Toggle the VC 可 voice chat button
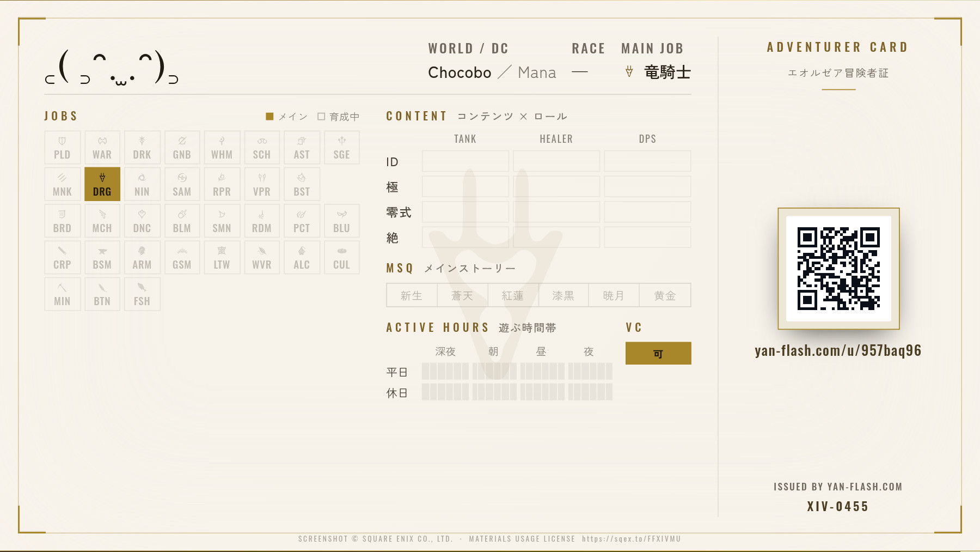 [x=658, y=353]
